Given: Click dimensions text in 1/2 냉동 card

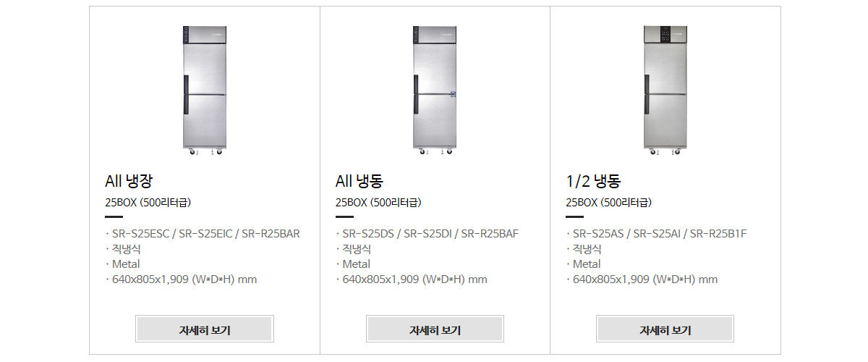Looking at the screenshot, I should pos(644,279).
